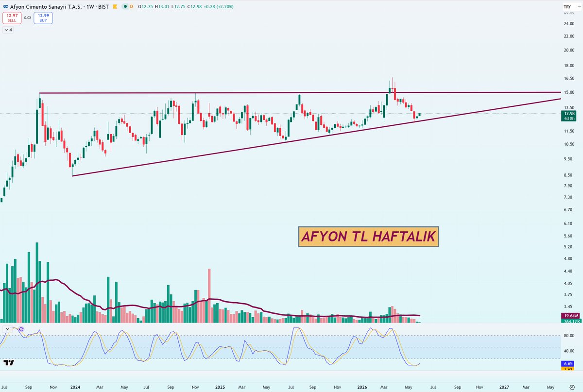Viewport: 583px width, 392px height.
Task: Click the 0.02 spread value
Action: click(27, 18)
